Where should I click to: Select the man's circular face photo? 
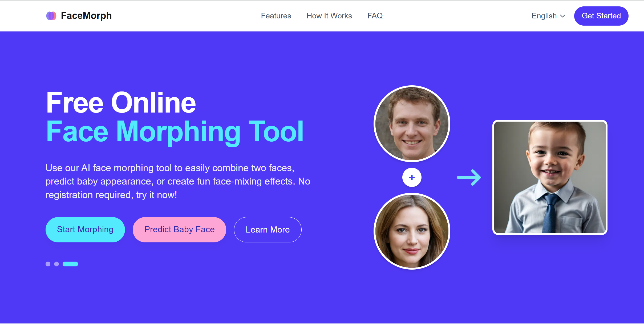[412, 123]
